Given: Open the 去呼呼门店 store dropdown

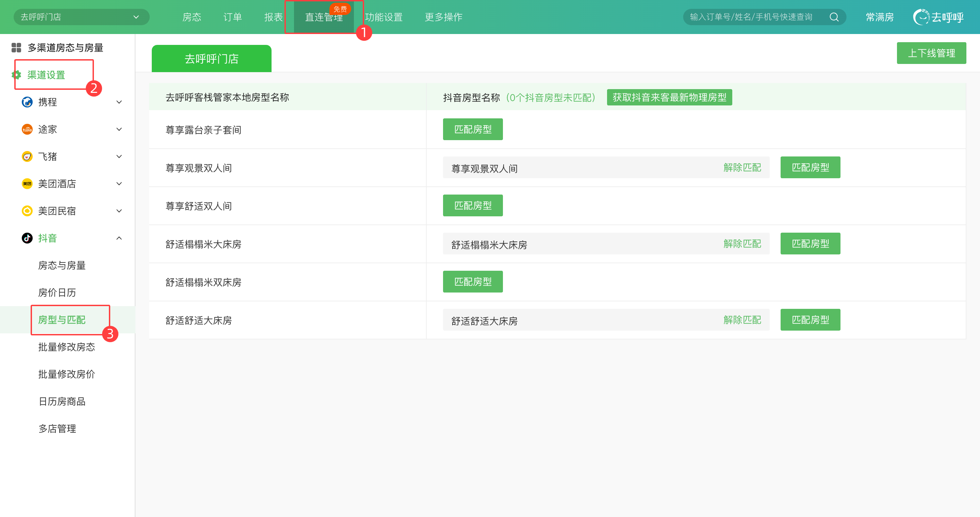Looking at the screenshot, I should (x=81, y=17).
